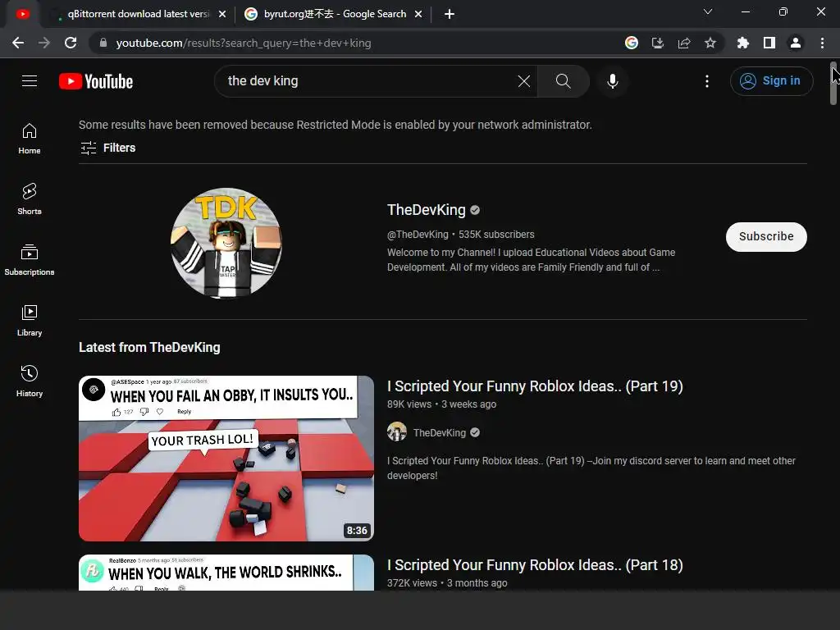Image resolution: width=840 pixels, height=630 pixels.
Task: Open the Chrome profile icon
Action: (x=796, y=43)
